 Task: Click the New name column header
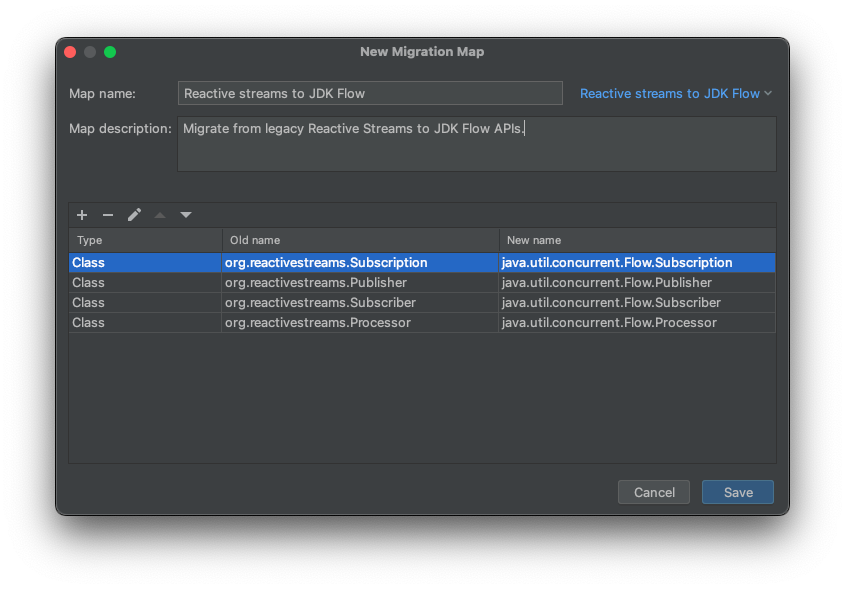[x=637, y=240]
